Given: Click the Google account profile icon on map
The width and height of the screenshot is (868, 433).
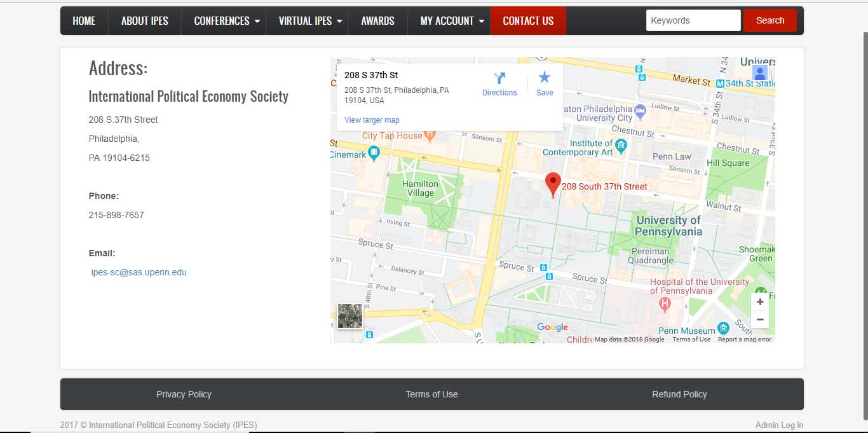Looking at the screenshot, I should (759, 72).
